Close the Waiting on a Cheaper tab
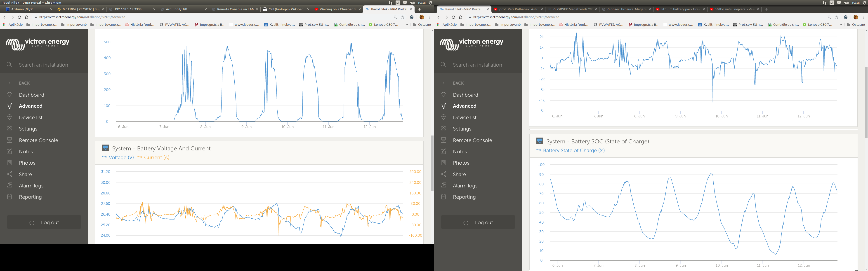The height and width of the screenshot is (271, 868). click(360, 9)
